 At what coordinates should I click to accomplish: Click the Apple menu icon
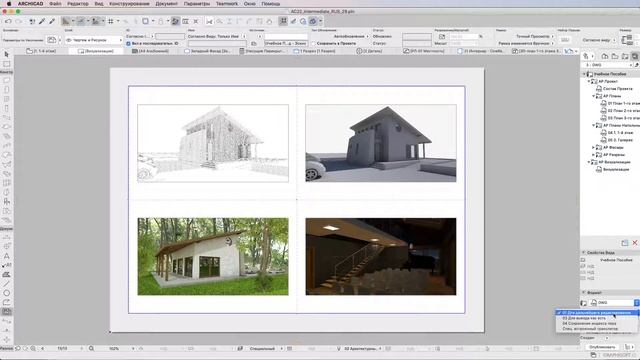[x=9, y=4]
